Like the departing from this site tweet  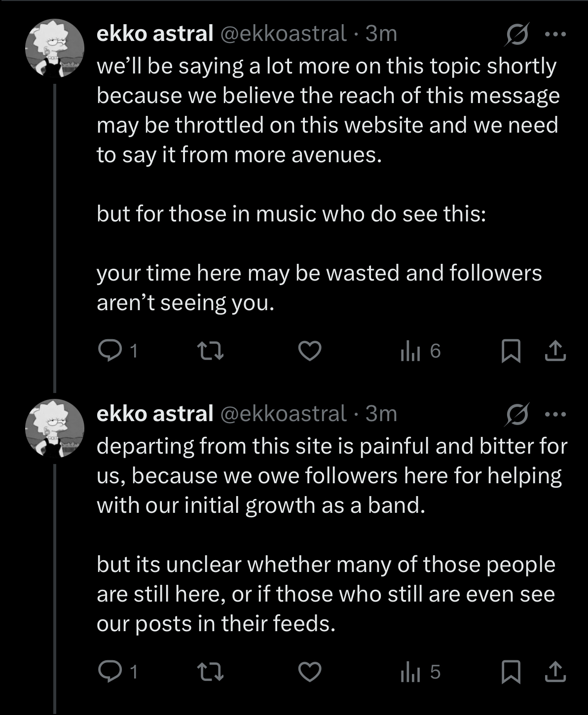click(310, 672)
